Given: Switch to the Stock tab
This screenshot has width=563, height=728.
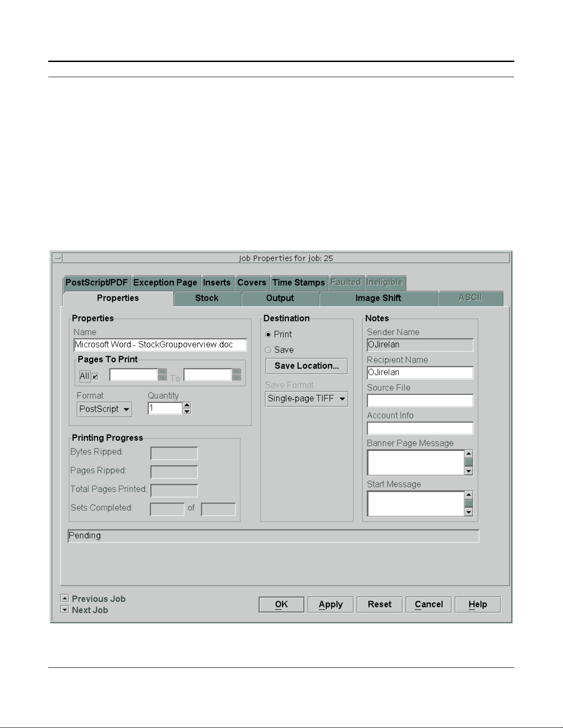Looking at the screenshot, I should (x=207, y=298).
